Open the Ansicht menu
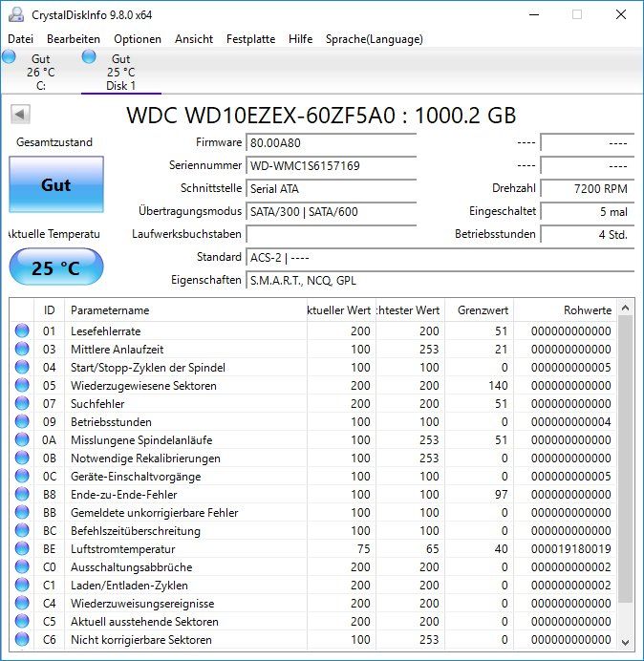Viewport: 644px width, 661px height. pyautogui.click(x=194, y=39)
